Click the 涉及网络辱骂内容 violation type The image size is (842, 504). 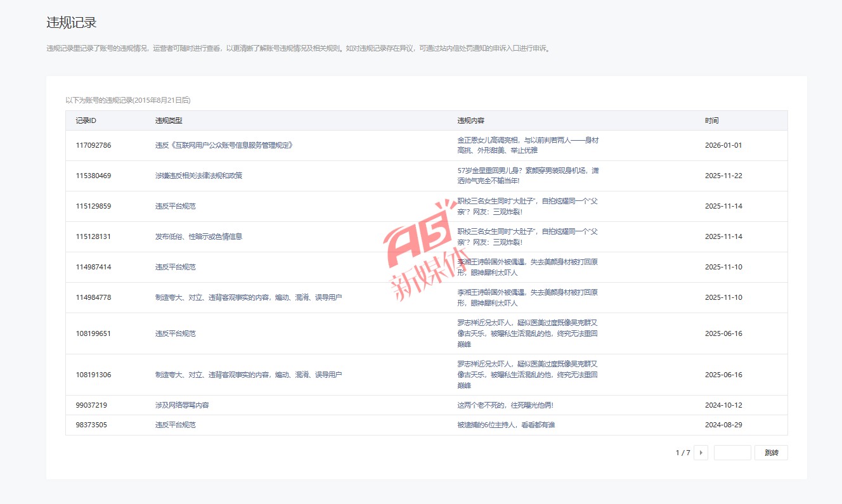coord(182,405)
